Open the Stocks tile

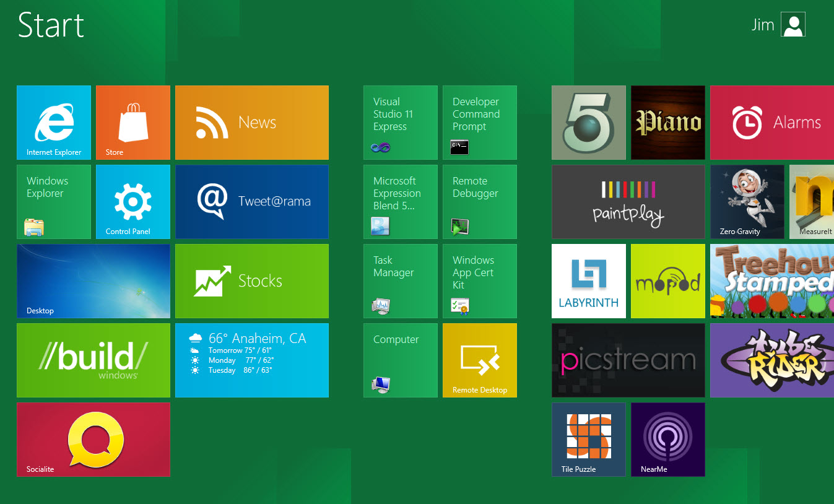pyautogui.click(x=252, y=281)
